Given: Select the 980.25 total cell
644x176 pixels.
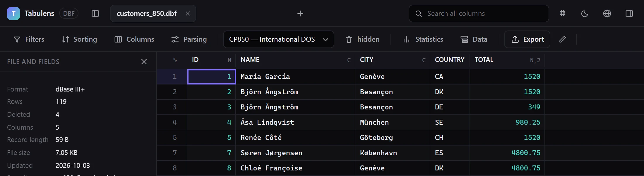Looking at the screenshot, I should tap(508, 122).
